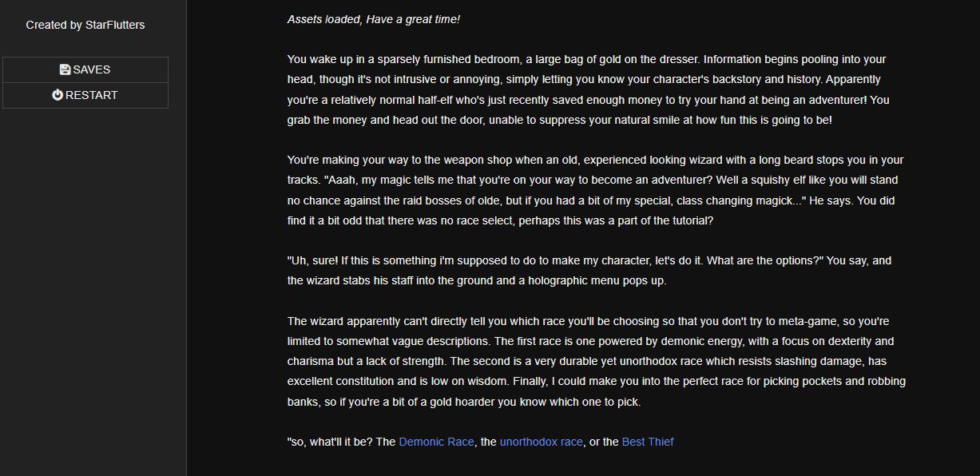Screen dimensions: 980x476
Task: Click the power icon beside RESTART
Action: [58, 95]
